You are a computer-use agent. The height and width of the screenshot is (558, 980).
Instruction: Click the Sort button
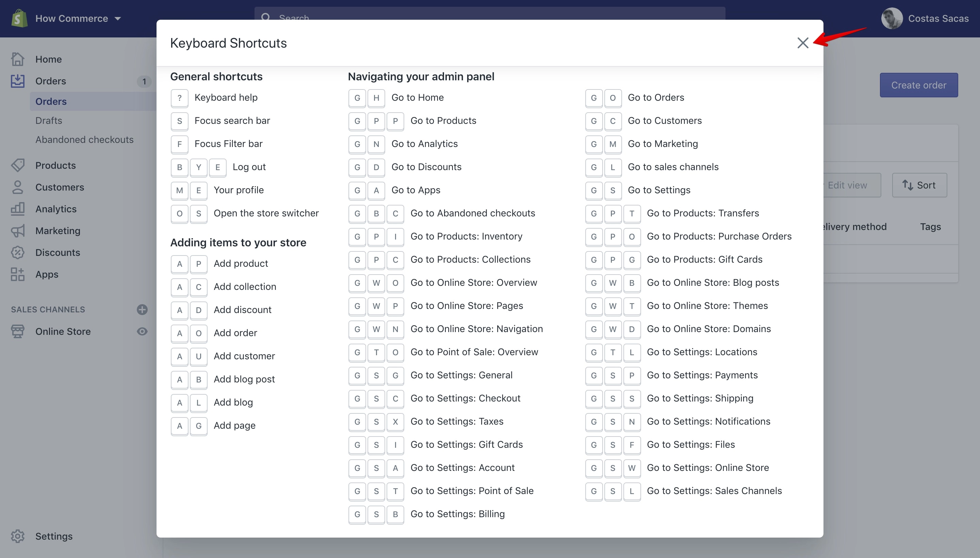(x=919, y=185)
